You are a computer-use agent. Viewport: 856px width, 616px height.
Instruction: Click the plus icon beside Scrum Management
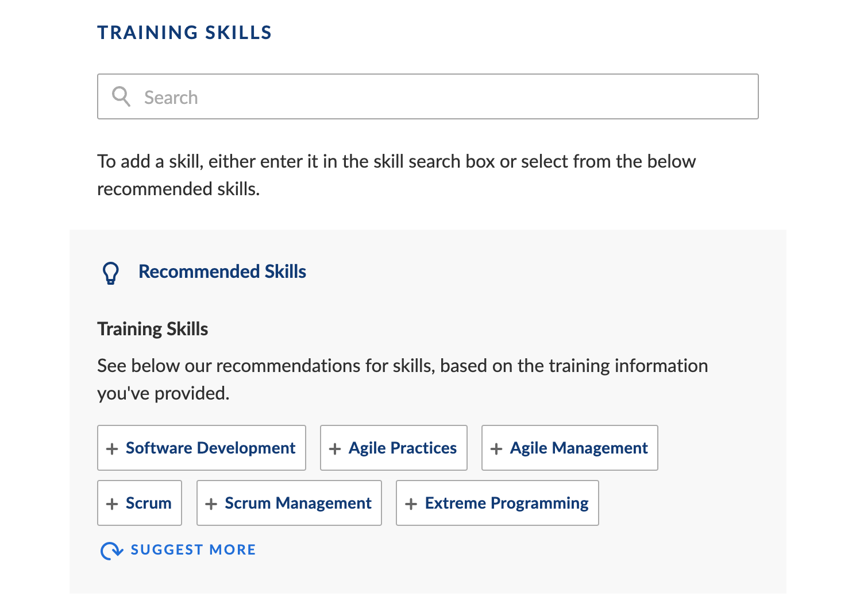[211, 504]
